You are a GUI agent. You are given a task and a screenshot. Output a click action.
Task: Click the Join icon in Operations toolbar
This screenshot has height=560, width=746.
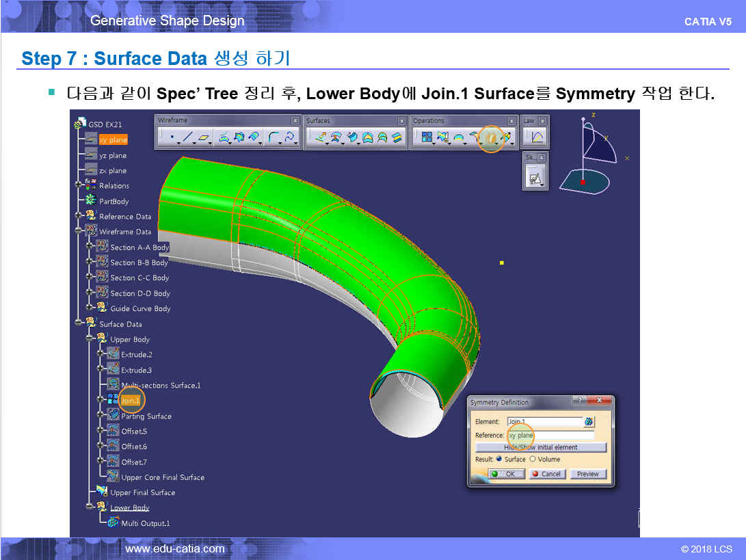[427, 137]
